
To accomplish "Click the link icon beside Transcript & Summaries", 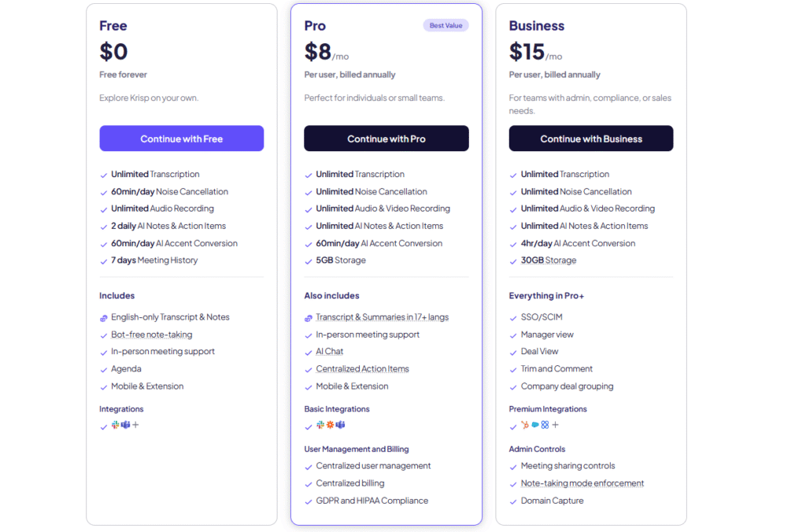I will (x=309, y=318).
